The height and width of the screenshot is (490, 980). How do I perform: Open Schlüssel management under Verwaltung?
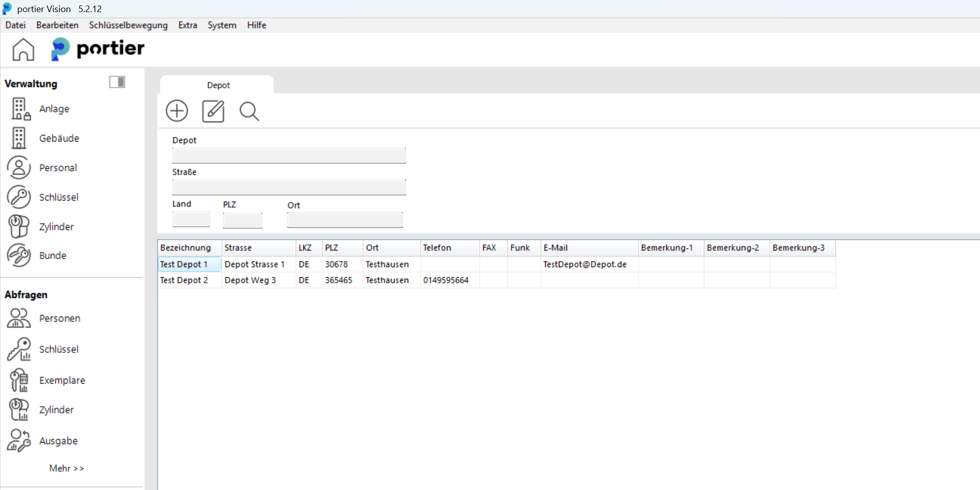click(x=19, y=197)
